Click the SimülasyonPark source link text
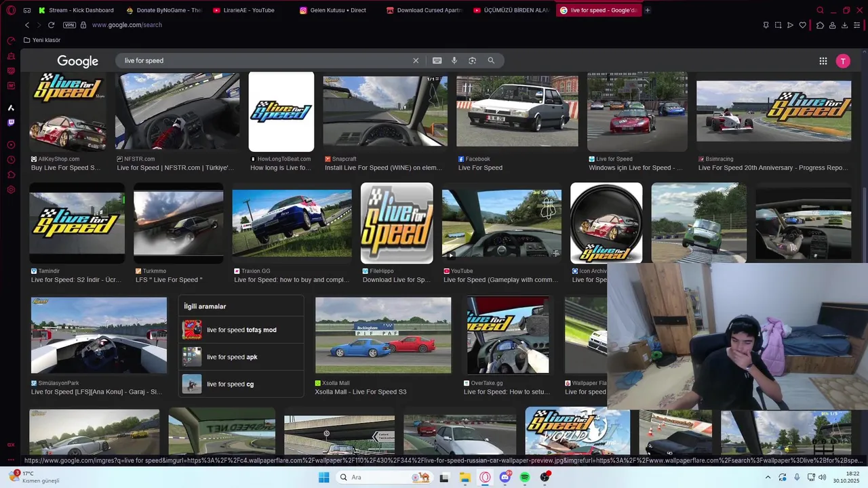The height and width of the screenshot is (488, 868). (x=58, y=383)
